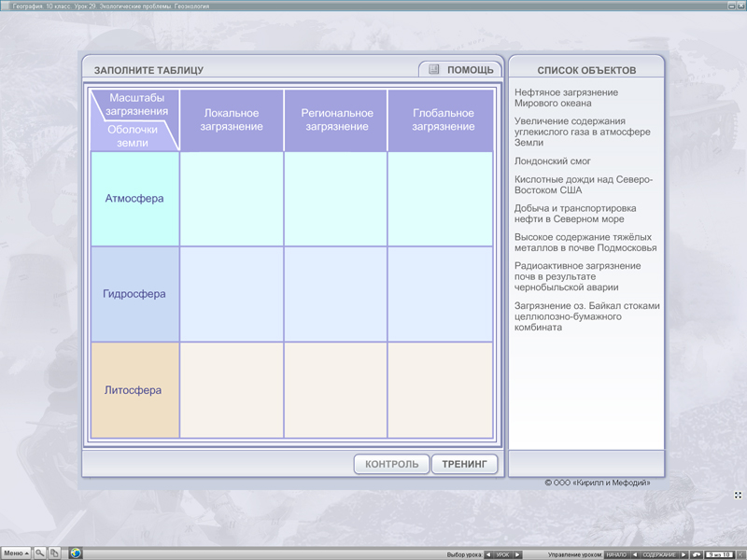Click the НАЧАЛО button
Image resolution: width=747 pixels, height=560 pixels.
616,554
